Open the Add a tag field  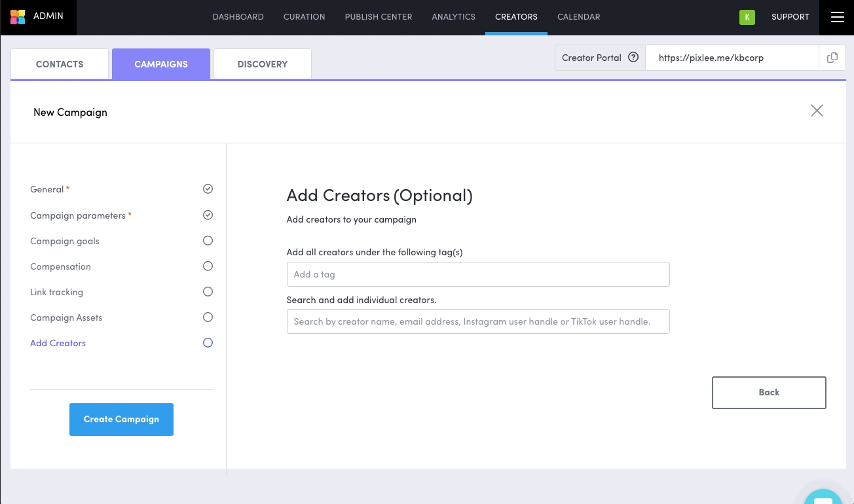click(477, 274)
